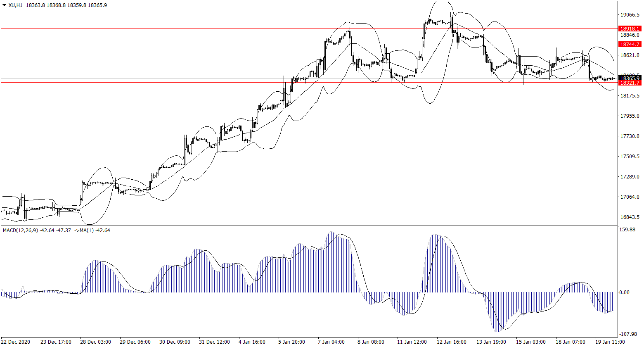This screenshot has height=347, width=644.
Task: Click the 19066.5 price scale label
Action: point(630,15)
